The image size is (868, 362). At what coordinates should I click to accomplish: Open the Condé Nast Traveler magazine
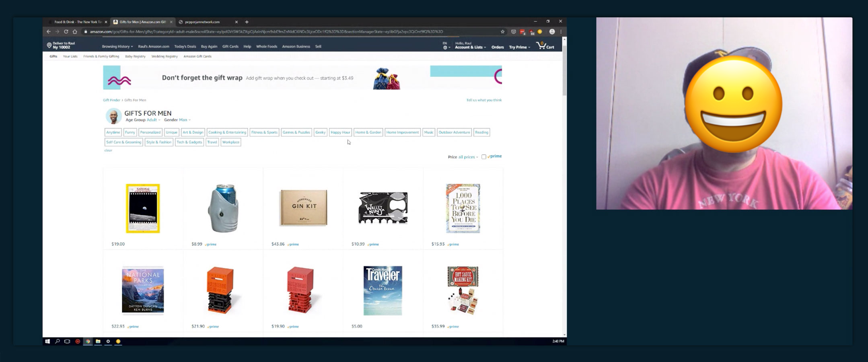(x=383, y=290)
